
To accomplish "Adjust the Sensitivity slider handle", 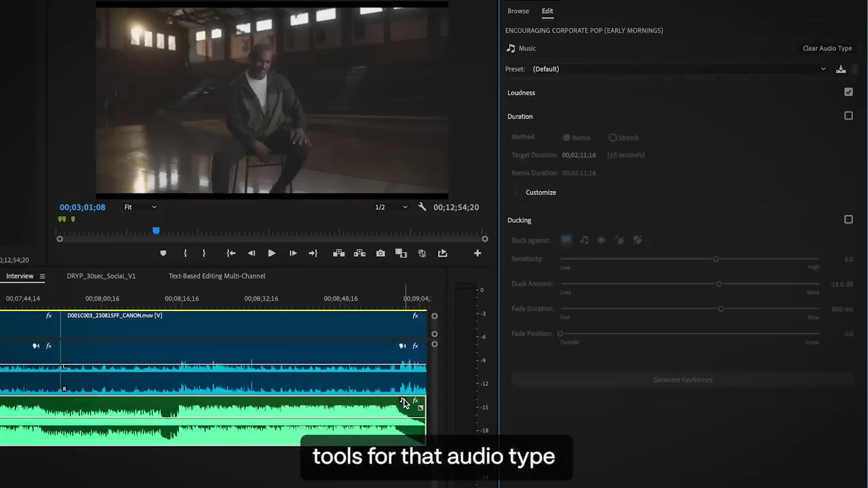I will coord(715,259).
